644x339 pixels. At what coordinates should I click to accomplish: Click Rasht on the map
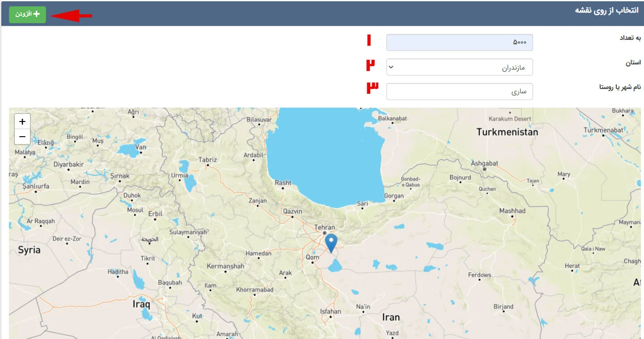tap(283, 183)
